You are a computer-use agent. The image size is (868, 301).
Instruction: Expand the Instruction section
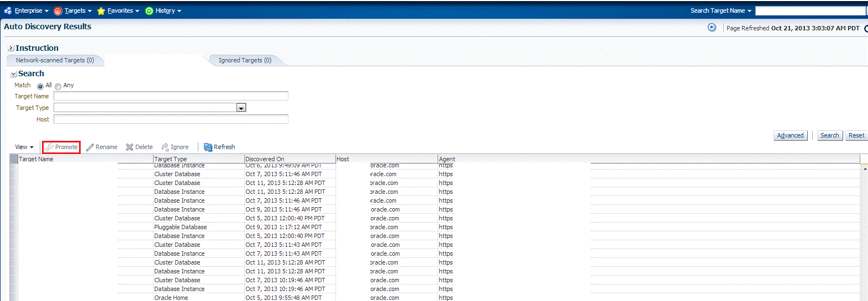click(x=10, y=48)
